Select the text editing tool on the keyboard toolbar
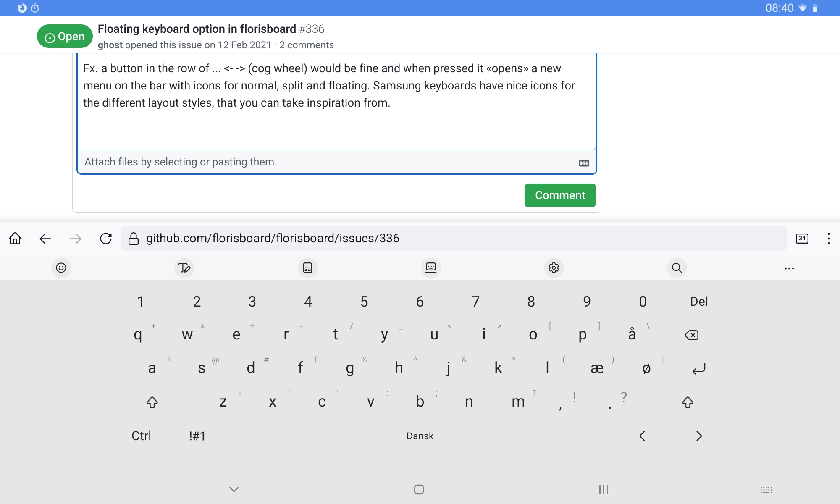Image resolution: width=840 pixels, height=504 pixels. [x=185, y=268]
